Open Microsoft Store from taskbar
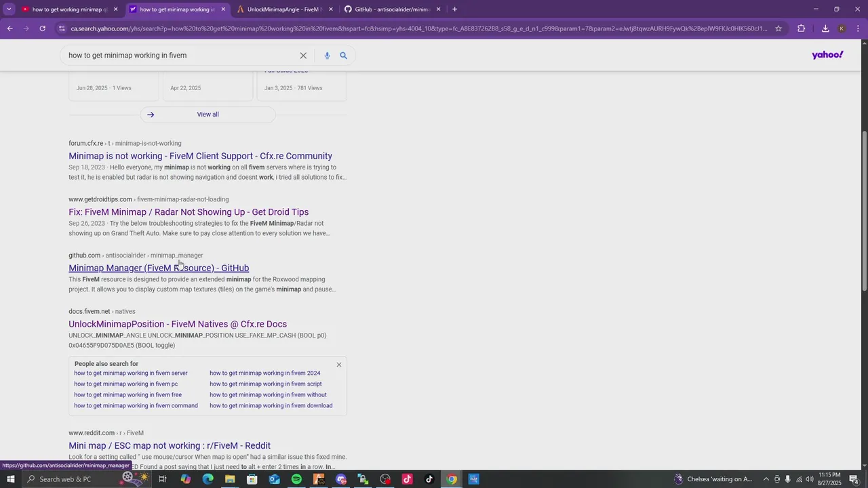868x488 pixels. click(x=252, y=479)
